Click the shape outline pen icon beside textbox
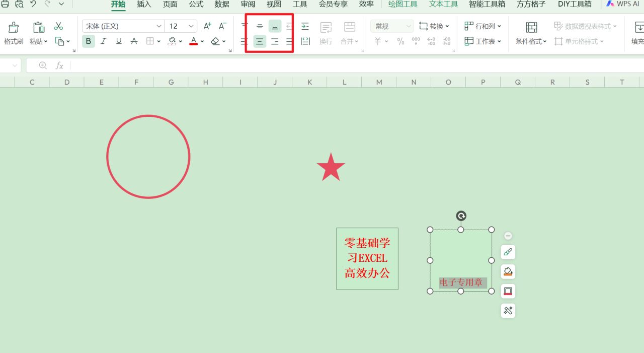Screen dimensions: 644x353 [x=508, y=252]
